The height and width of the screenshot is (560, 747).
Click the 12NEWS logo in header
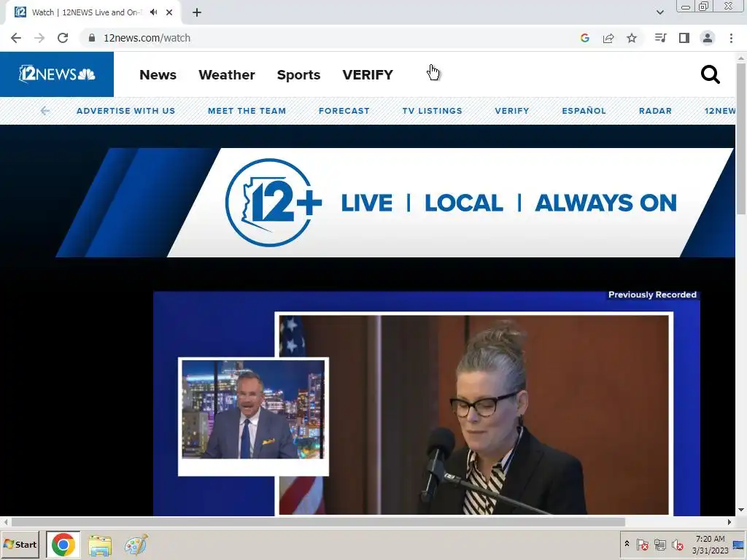[x=57, y=74]
